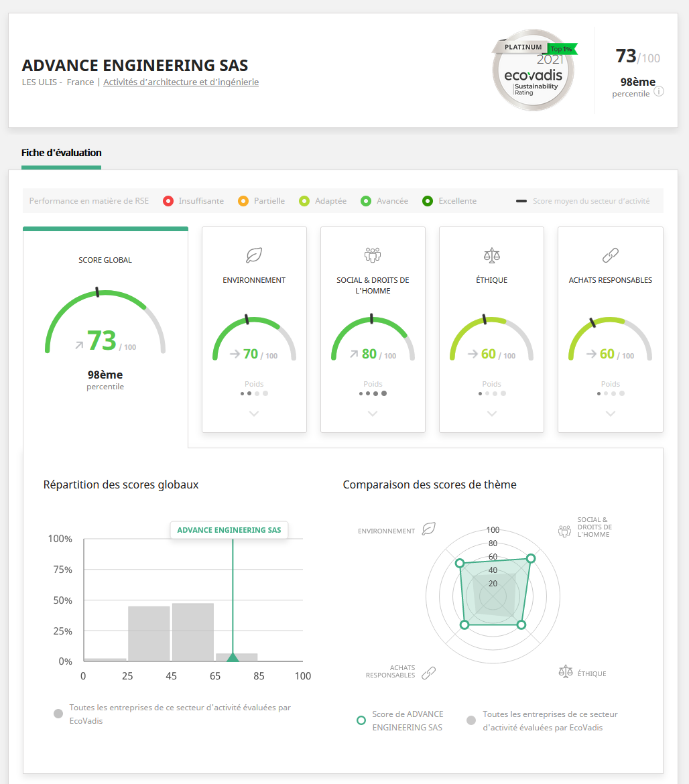Click the yellow-green Adaptée legend marker
This screenshot has height=784, width=689.
coord(304,201)
